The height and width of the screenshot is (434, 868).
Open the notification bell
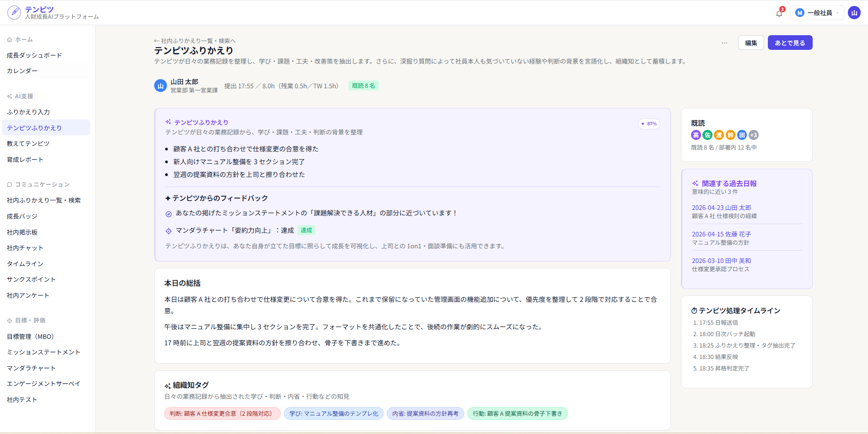click(x=779, y=13)
